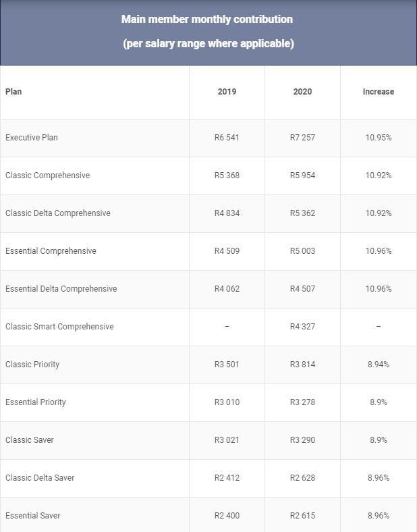Viewport: 417px width, 532px height.
Task: Click the Classic Delta Saver plan name
Action: point(40,478)
